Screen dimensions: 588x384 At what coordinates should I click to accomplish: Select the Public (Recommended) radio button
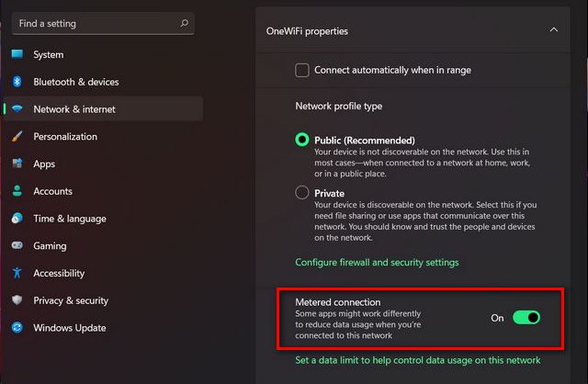click(x=302, y=140)
